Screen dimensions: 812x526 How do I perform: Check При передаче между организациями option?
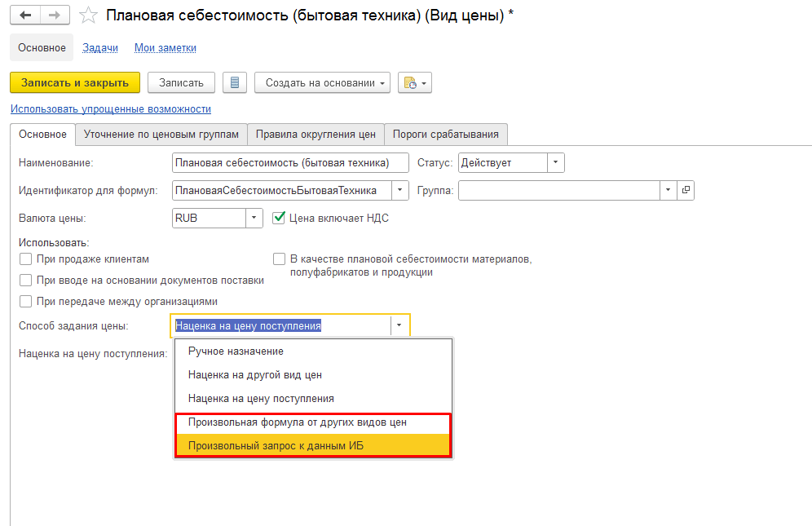point(25,302)
